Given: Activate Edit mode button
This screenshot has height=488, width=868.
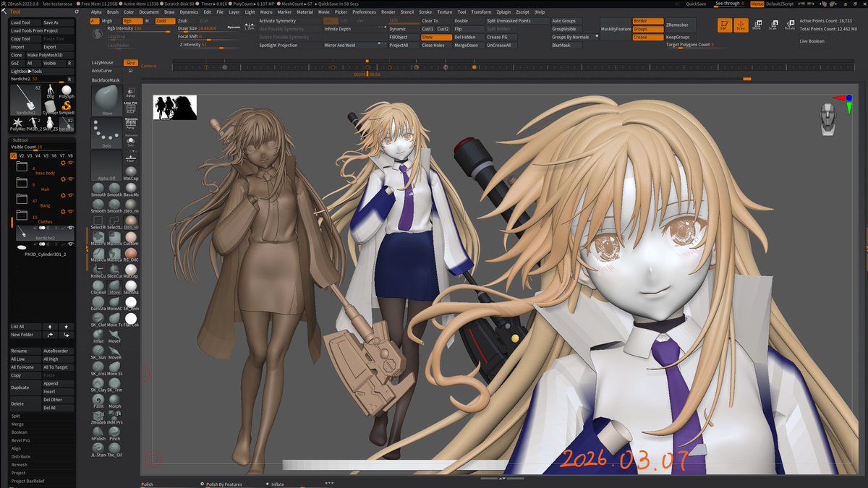Looking at the screenshot, I should pos(725,25).
